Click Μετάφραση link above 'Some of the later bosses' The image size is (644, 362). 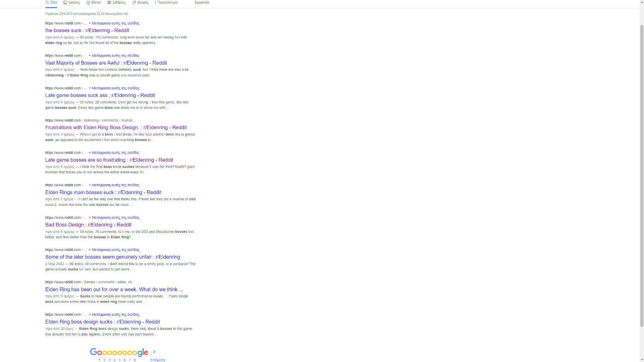pyautogui.click(x=116, y=250)
